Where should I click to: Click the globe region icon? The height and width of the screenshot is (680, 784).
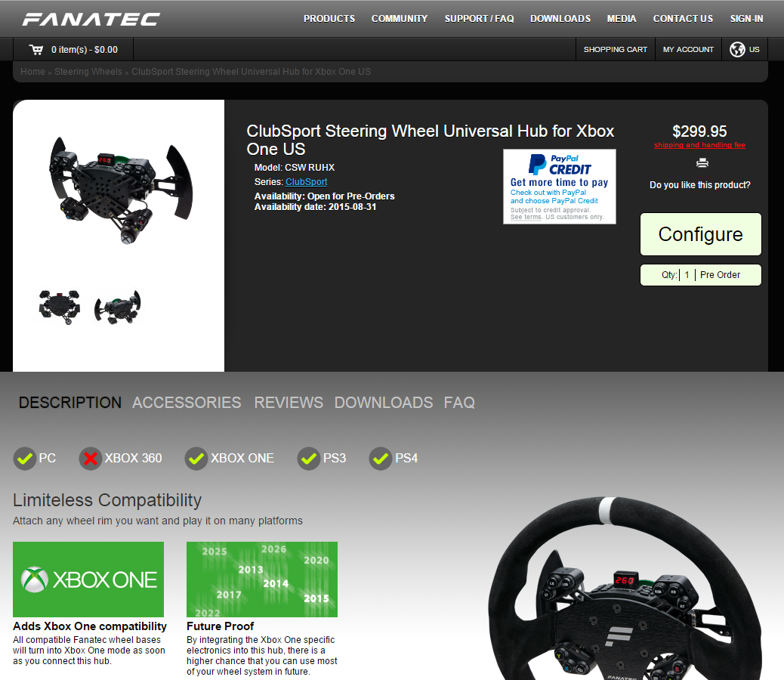[x=737, y=50]
